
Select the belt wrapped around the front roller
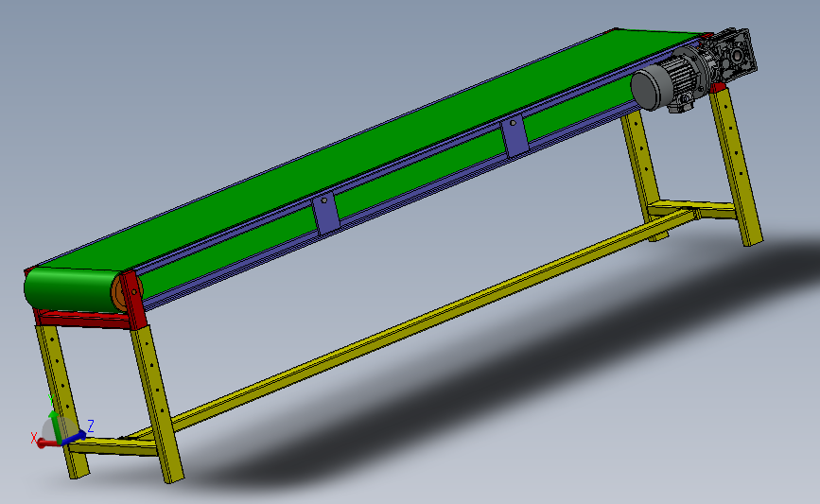click(71, 290)
